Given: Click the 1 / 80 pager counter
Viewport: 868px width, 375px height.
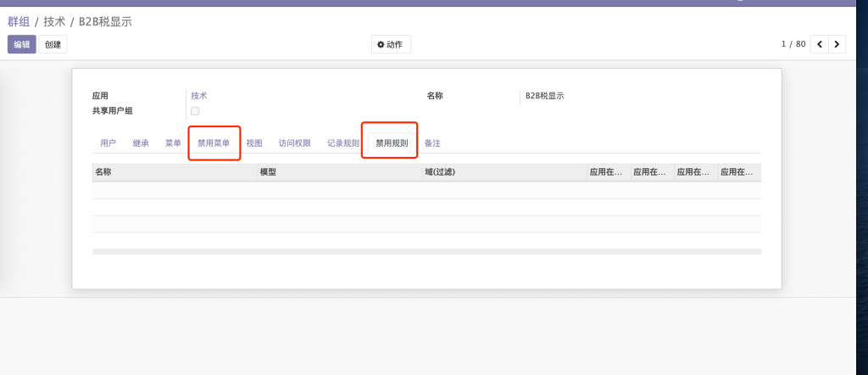Looking at the screenshot, I should click(x=793, y=44).
